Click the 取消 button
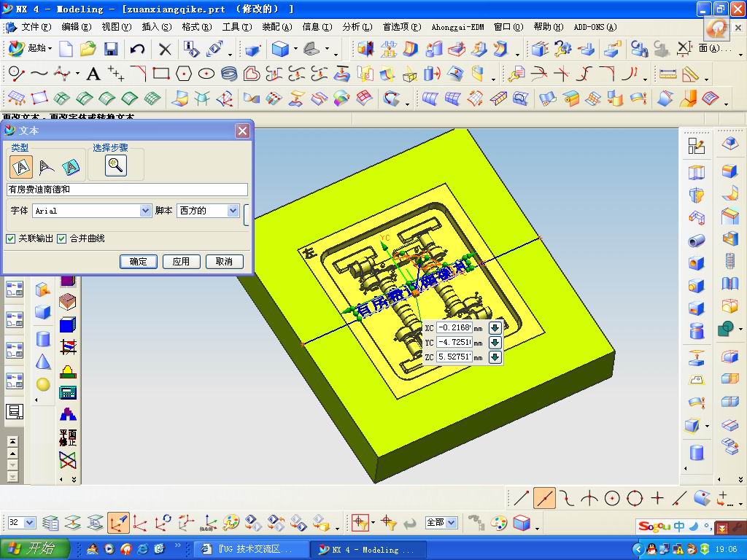 (224, 262)
